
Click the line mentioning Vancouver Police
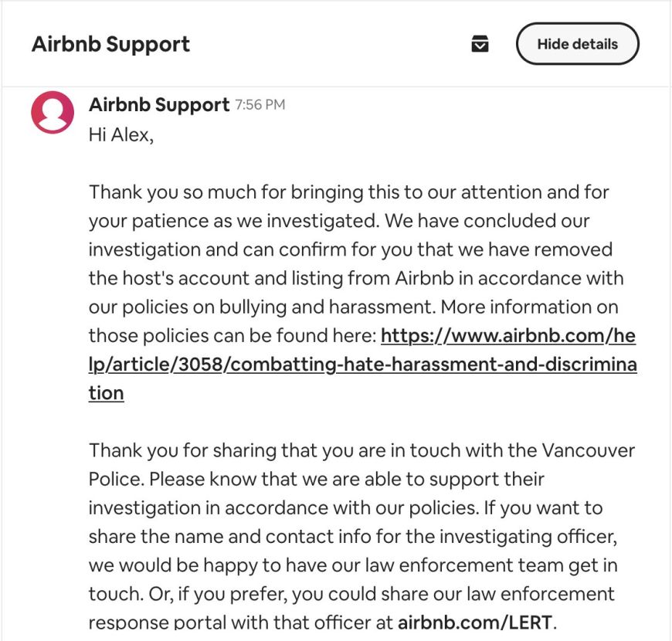361,451
